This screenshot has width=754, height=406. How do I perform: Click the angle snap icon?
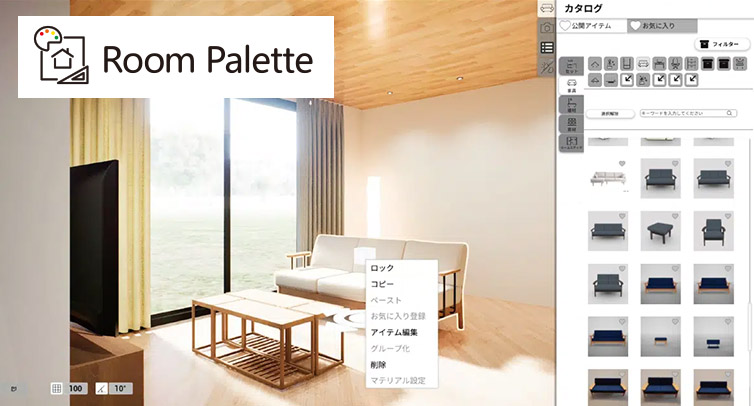[101, 387]
